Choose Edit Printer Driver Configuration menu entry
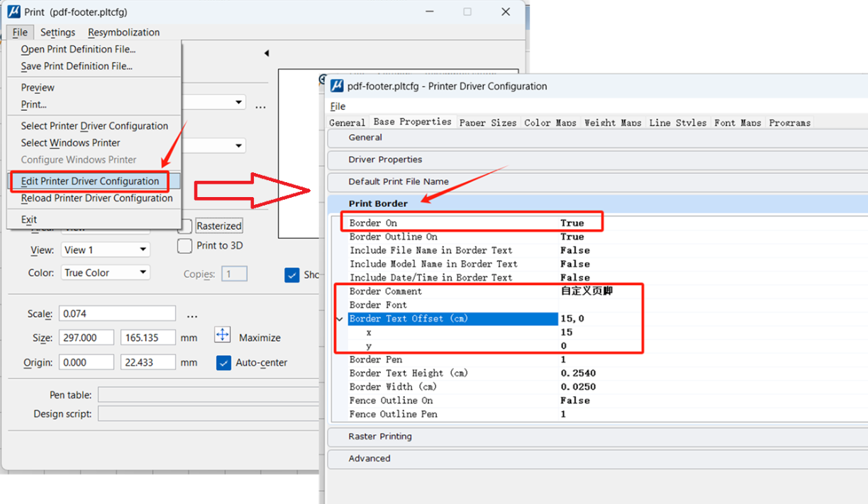Image resolution: width=868 pixels, height=504 pixels. click(90, 181)
